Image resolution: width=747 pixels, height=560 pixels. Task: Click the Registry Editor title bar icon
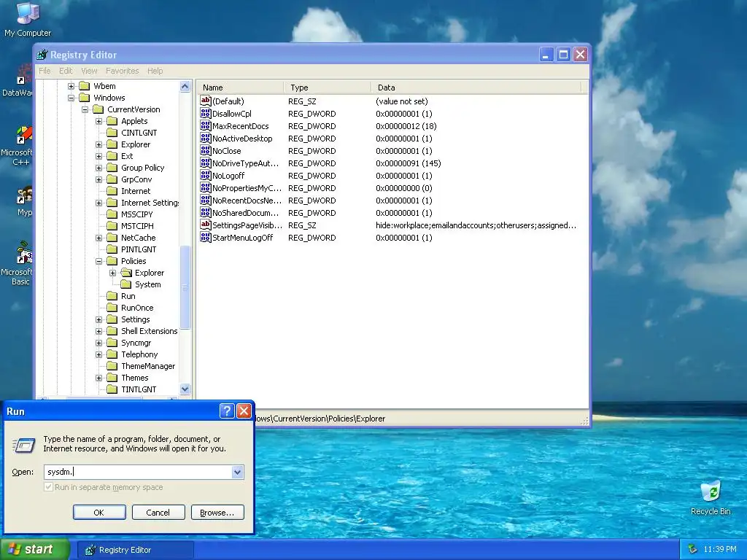pyautogui.click(x=42, y=55)
